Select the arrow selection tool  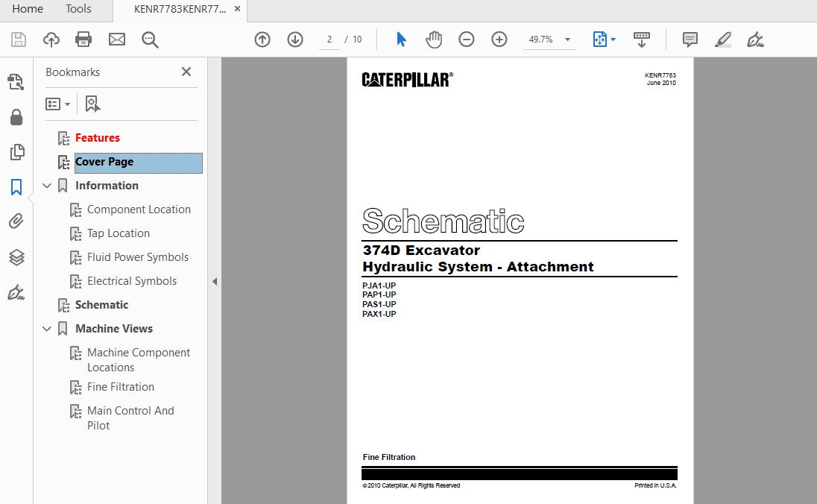pos(401,40)
